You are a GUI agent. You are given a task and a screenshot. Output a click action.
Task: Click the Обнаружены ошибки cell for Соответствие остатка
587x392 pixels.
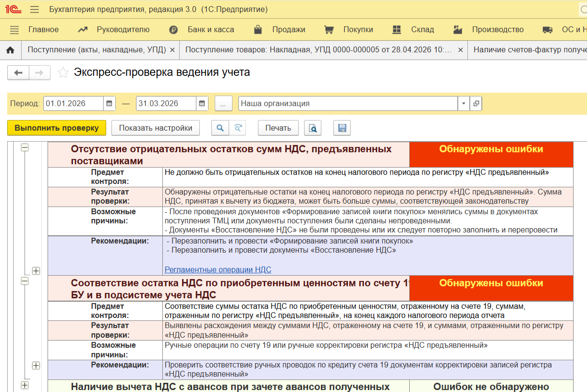point(491,288)
